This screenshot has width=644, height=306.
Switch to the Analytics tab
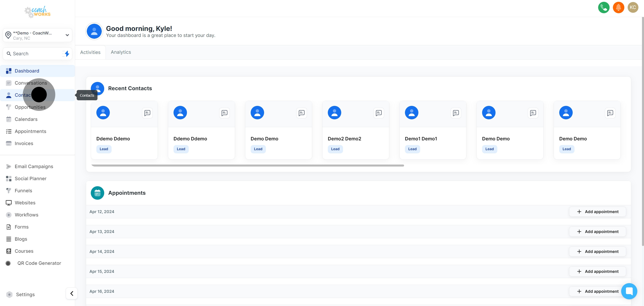click(x=121, y=52)
